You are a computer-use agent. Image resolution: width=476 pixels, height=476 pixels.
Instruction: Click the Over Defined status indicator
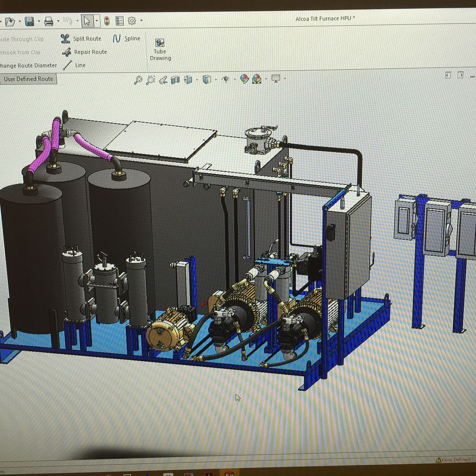(453, 460)
